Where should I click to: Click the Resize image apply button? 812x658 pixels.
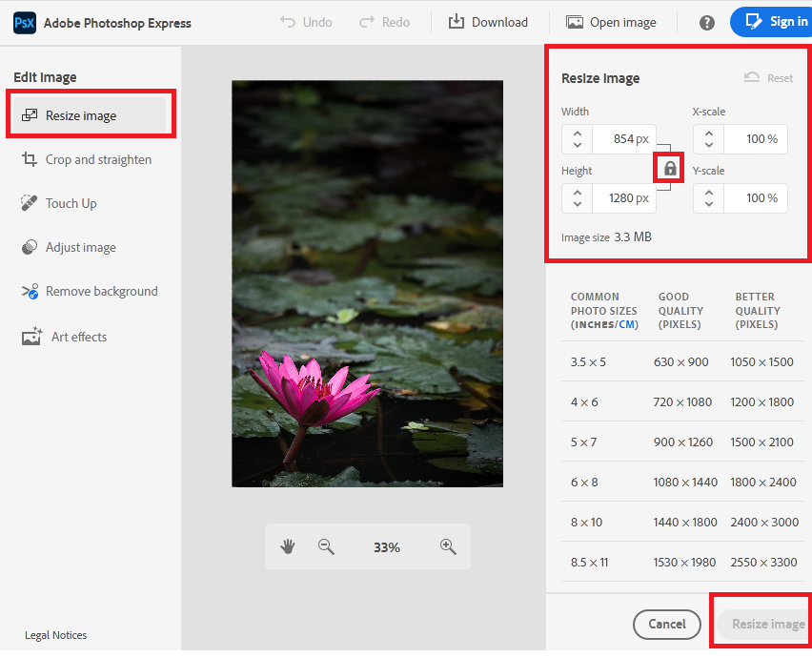click(x=763, y=624)
